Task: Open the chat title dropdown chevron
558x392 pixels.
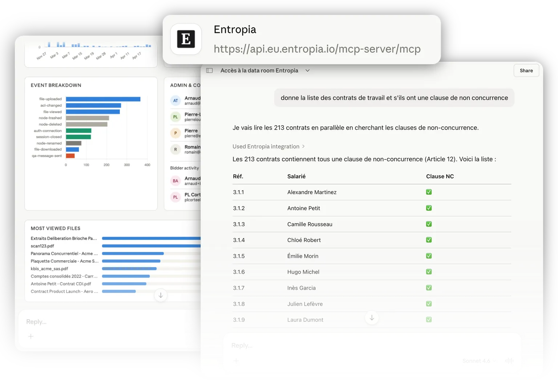Action: [x=307, y=70]
